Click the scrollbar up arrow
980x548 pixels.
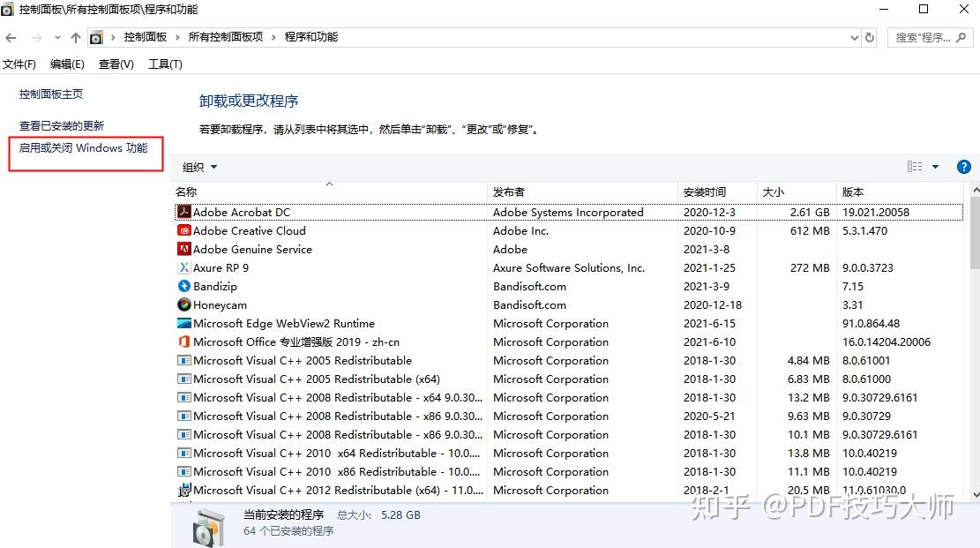975,190
